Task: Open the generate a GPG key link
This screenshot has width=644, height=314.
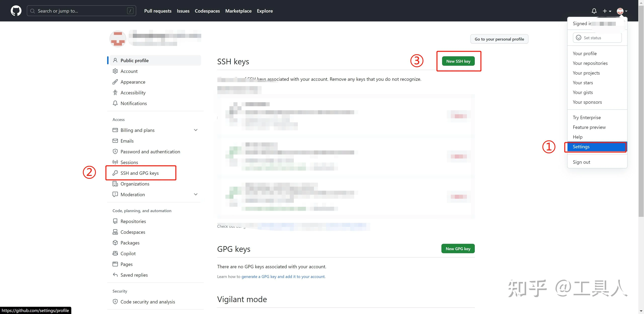Action: click(x=283, y=276)
